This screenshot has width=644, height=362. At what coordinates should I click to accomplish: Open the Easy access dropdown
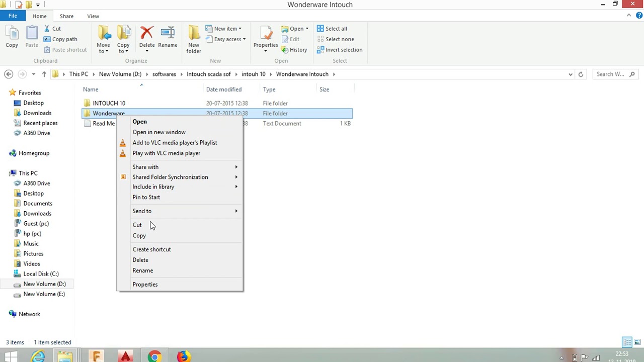(225, 39)
